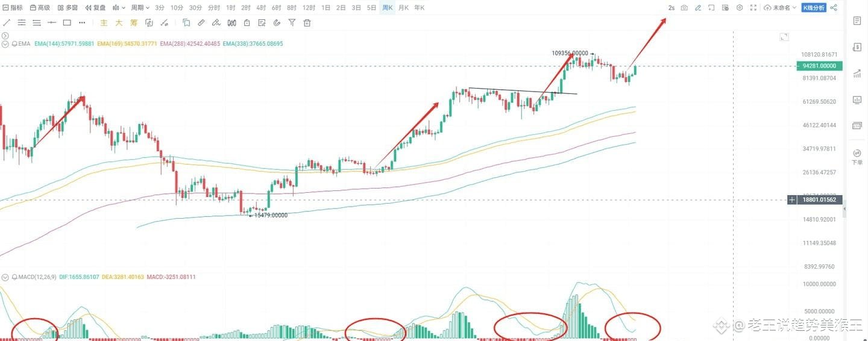Select the trend line drawing tool

(7, 23)
